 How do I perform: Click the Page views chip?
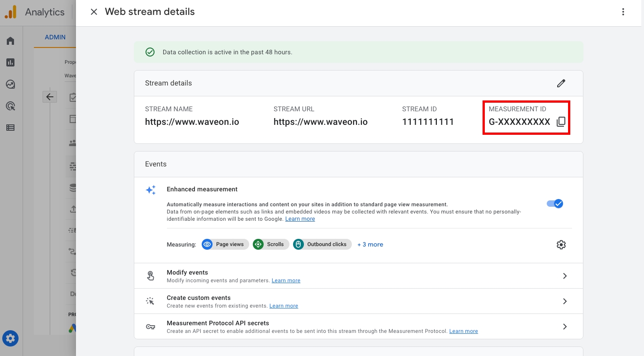coord(225,244)
